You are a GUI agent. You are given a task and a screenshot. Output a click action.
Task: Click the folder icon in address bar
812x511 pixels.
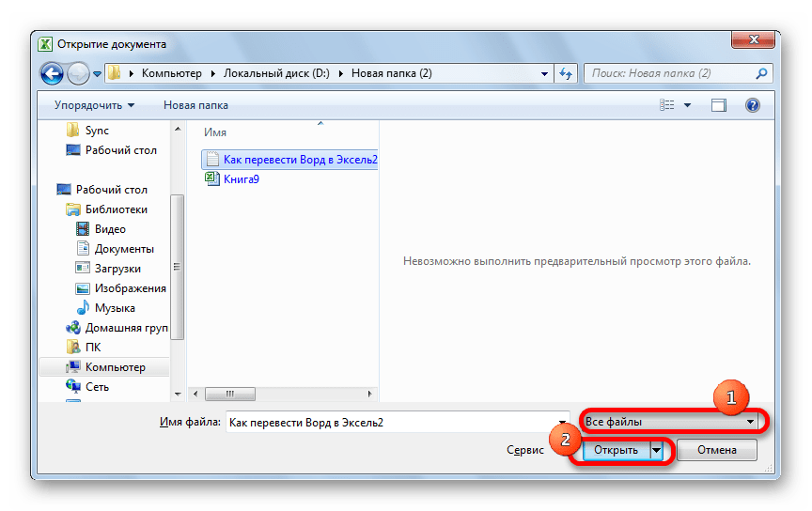tap(115, 73)
